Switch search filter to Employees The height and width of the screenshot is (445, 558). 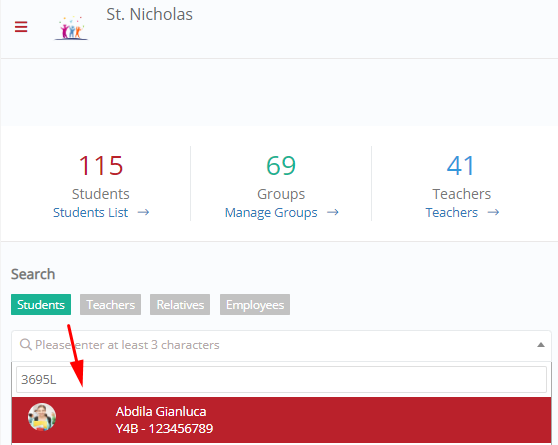[x=255, y=304]
